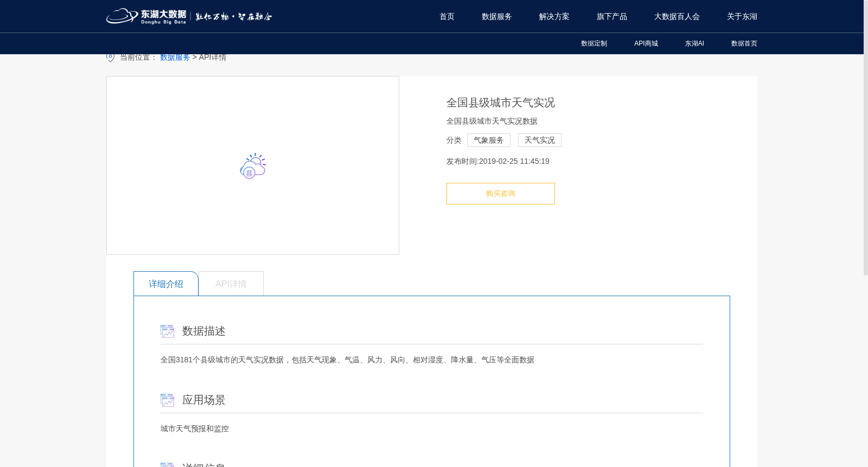Click the chart icon beside 数据描述
The image size is (868, 467).
point(167,331)
